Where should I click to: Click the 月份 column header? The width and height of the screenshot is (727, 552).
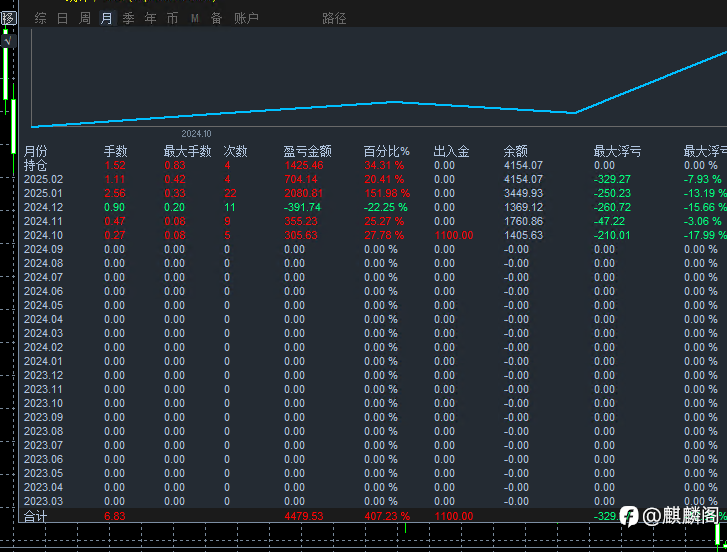pyautogui.click(x=35, y=151)
